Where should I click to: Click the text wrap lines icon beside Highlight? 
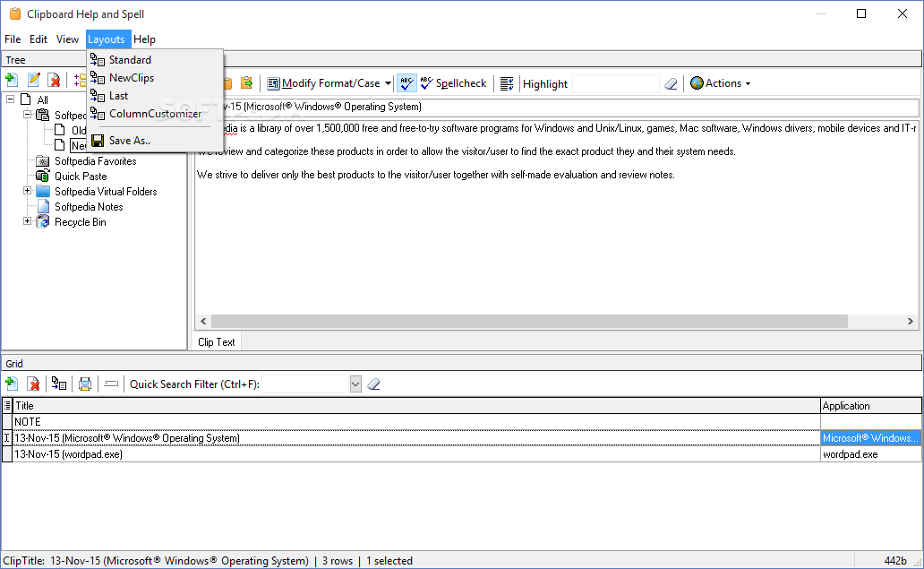[507, 83]
